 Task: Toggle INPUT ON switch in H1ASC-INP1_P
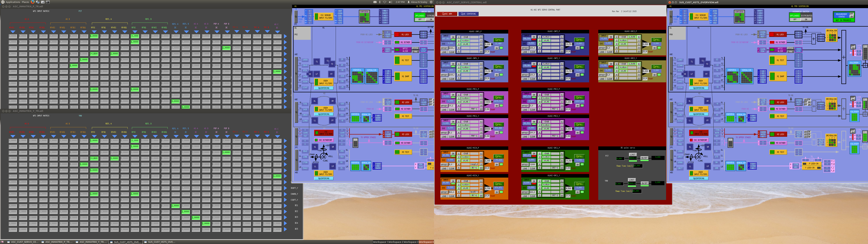[x=453, y=37]
